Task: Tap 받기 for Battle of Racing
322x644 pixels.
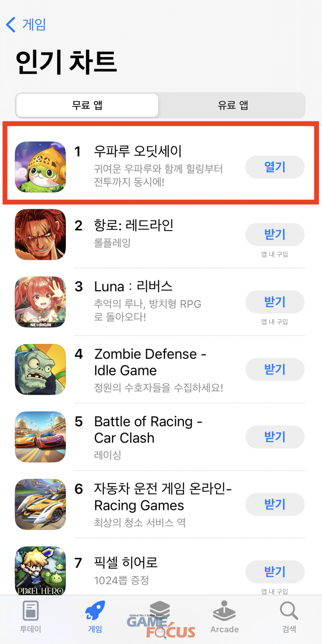Action: coord(275,437)
